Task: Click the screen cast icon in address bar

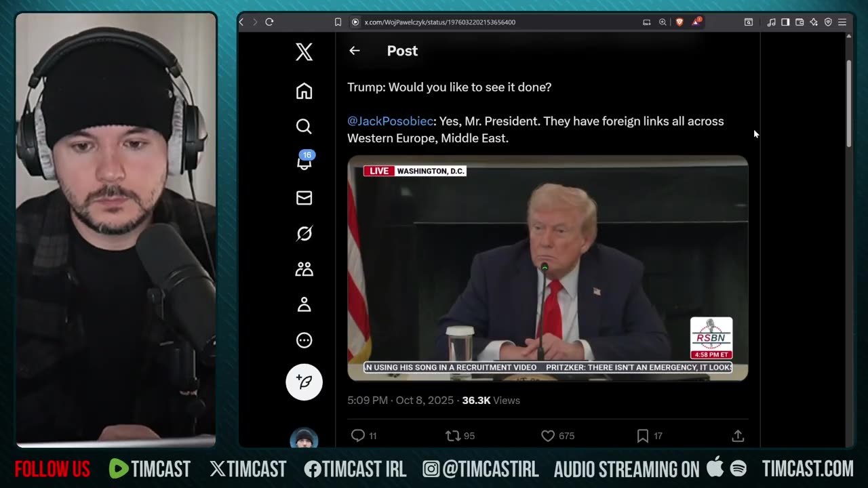Action: (647, 22)
